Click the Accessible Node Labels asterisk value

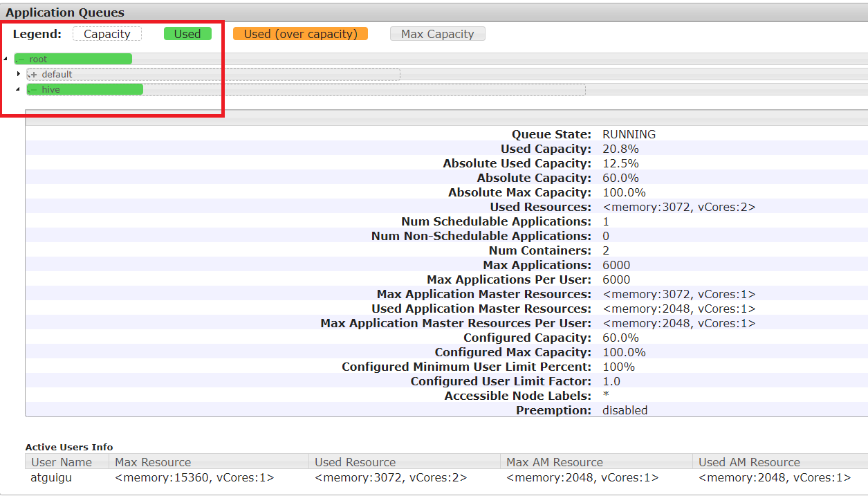(606, 396)
